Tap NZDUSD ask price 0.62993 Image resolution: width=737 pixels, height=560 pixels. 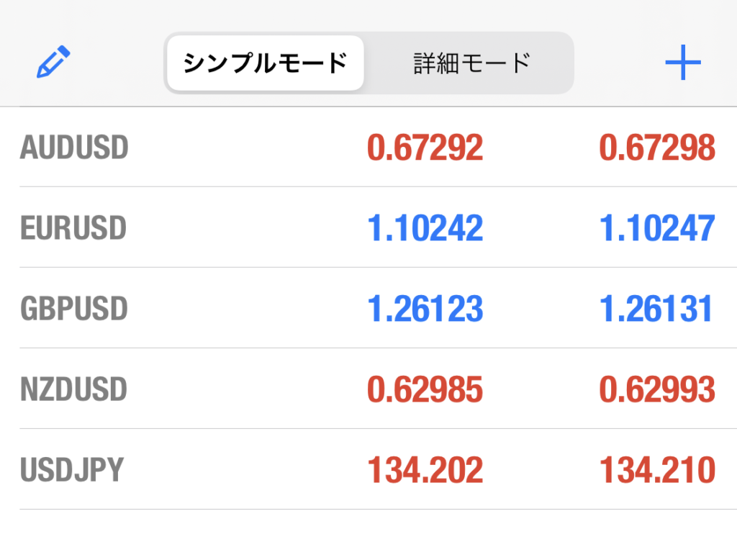click(657, 390)
